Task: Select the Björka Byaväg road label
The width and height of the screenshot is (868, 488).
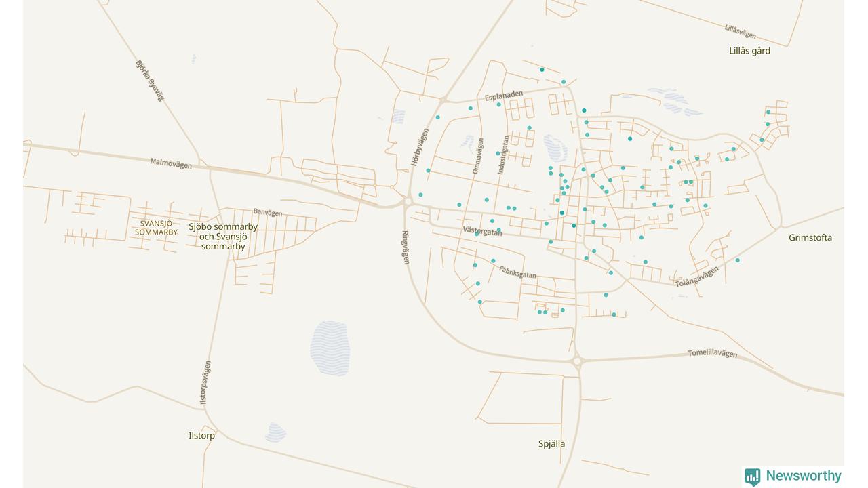Action: 149,81
